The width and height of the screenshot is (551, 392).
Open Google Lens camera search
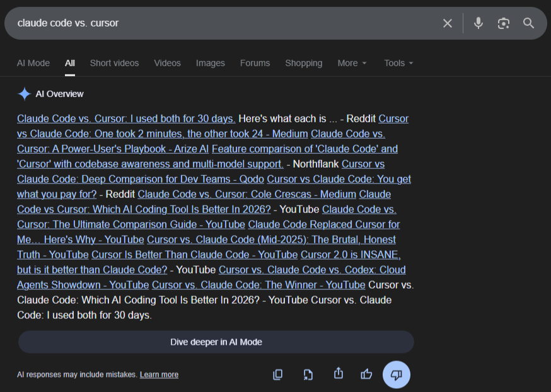[503, 23]
